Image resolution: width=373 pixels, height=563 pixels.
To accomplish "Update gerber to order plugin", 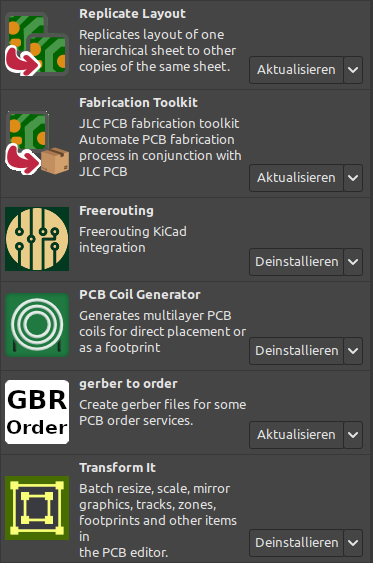I will tap(296, 435).
